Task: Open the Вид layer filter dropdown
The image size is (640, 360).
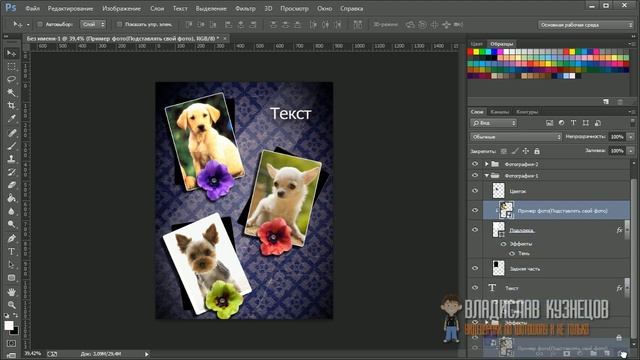Action: pyautogui.click(x=494, y=123)
